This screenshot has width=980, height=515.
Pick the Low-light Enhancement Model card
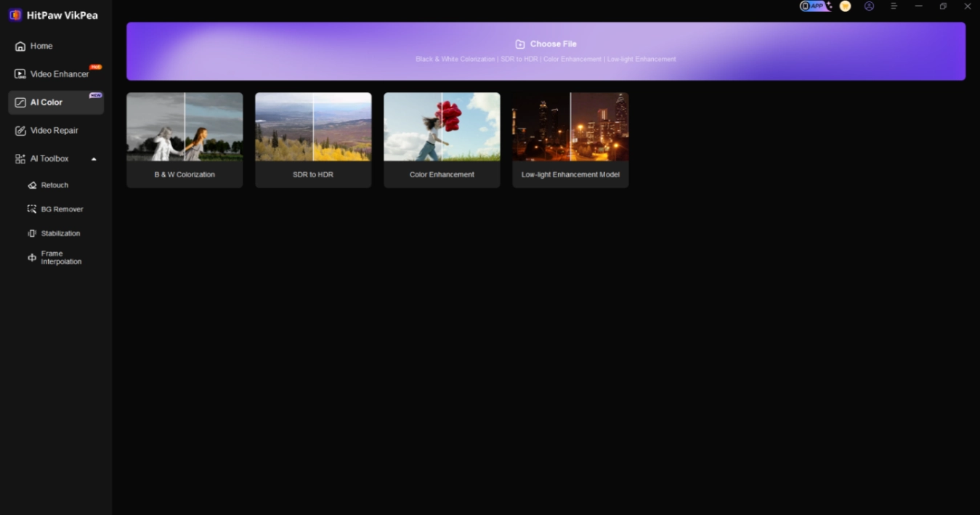pyautogui.click(x=570, y=139)
